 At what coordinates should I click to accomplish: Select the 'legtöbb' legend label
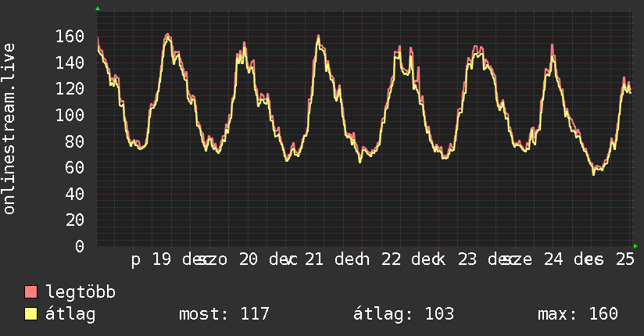(80, 292)
